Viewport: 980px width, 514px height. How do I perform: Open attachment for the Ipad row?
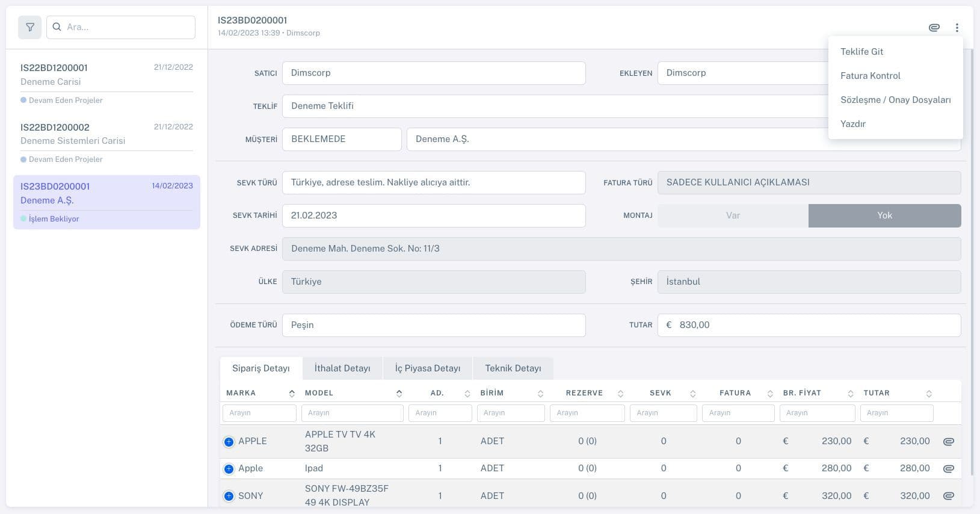(948, 469)
